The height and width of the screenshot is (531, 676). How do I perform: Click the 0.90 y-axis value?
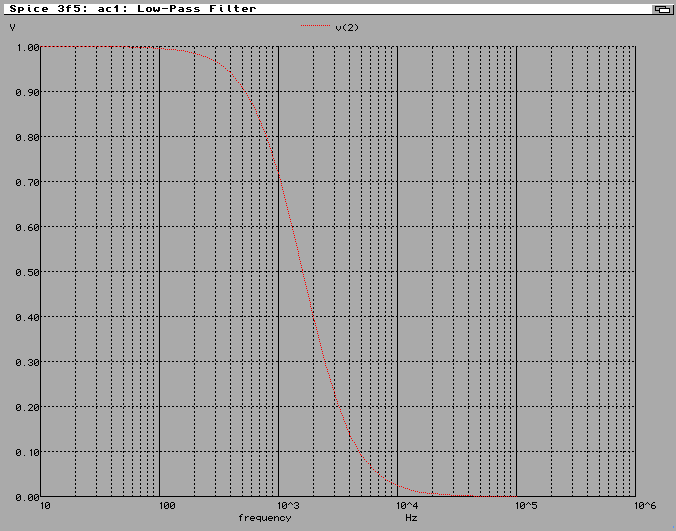(28, 92)
